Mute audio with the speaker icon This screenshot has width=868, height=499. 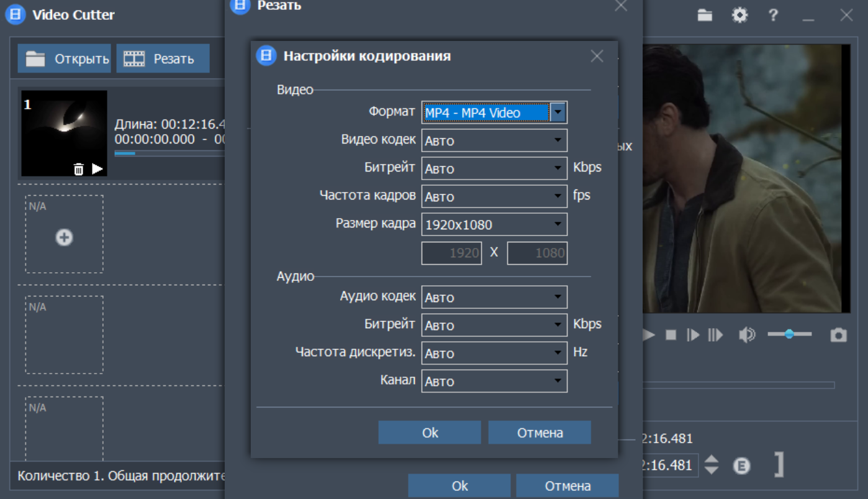pyautogui.click(x=746, y=336)
